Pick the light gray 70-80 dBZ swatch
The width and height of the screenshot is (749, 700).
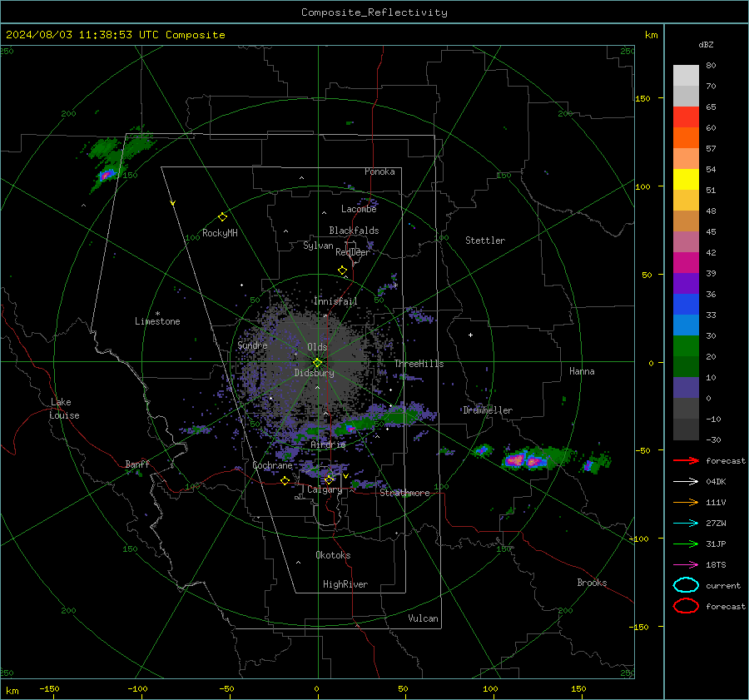pos(686,76)
